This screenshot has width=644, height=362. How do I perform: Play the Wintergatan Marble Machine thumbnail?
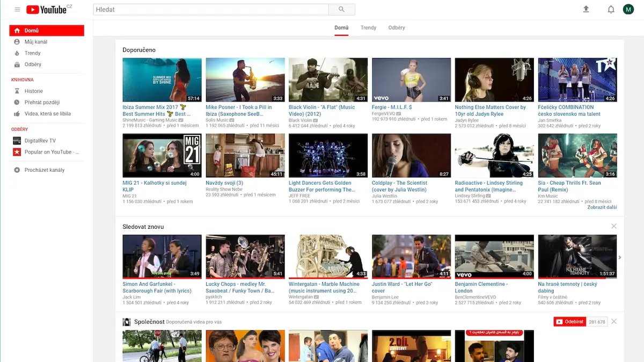coord(328,257)
